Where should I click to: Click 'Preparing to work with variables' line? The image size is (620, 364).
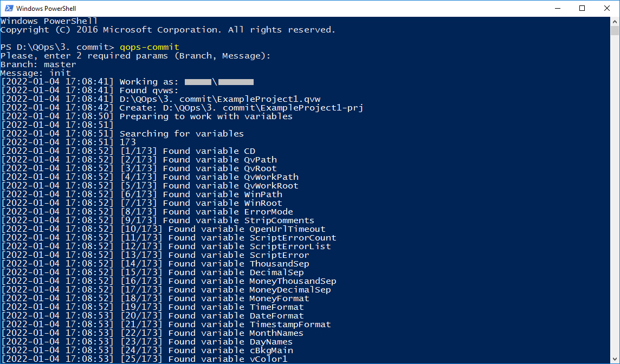tap(147, 116)
